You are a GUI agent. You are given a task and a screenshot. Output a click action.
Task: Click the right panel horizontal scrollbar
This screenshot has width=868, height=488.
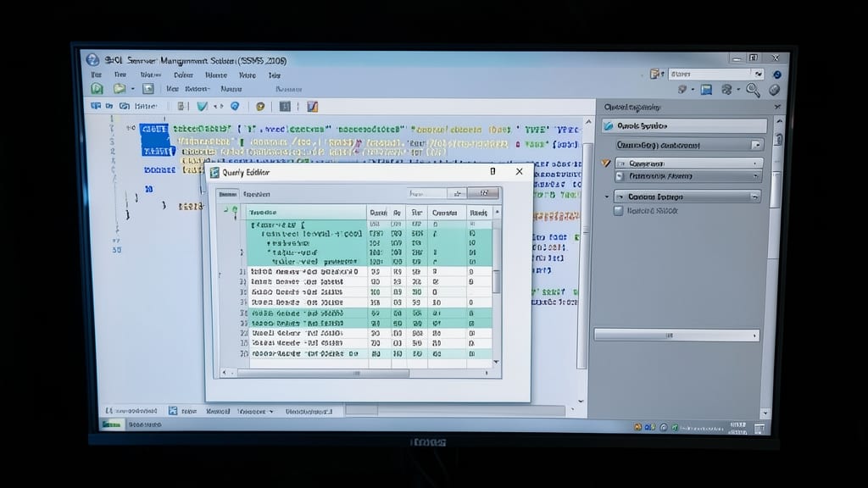676,335
